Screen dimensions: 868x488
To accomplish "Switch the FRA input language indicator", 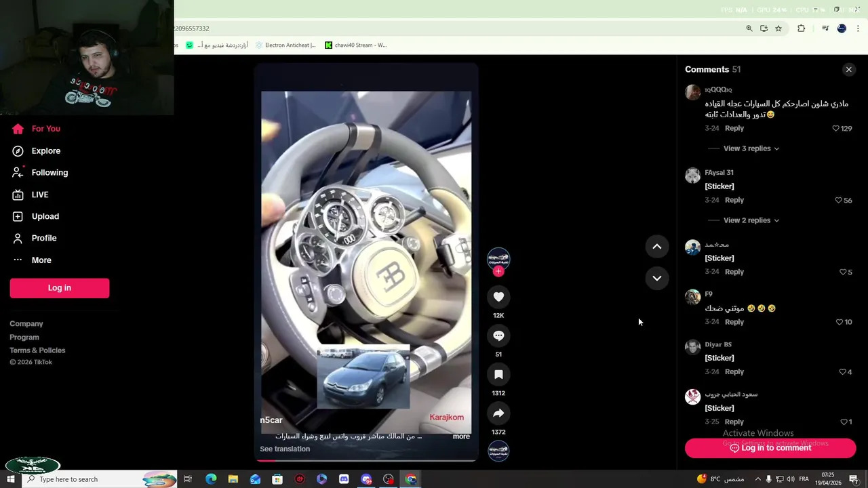I will (x=804, y=479).
